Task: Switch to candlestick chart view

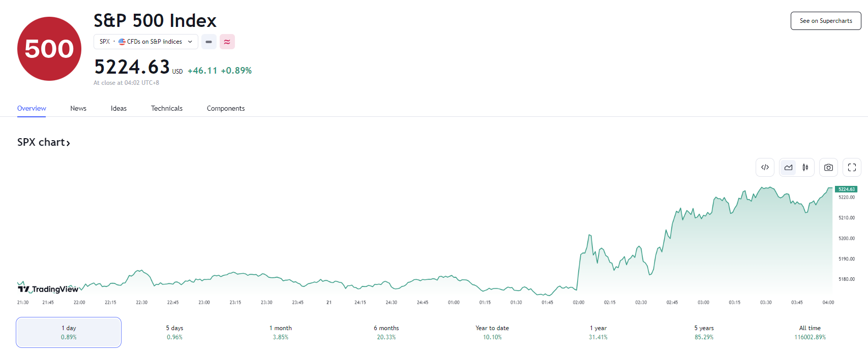Action: [805, 168]
